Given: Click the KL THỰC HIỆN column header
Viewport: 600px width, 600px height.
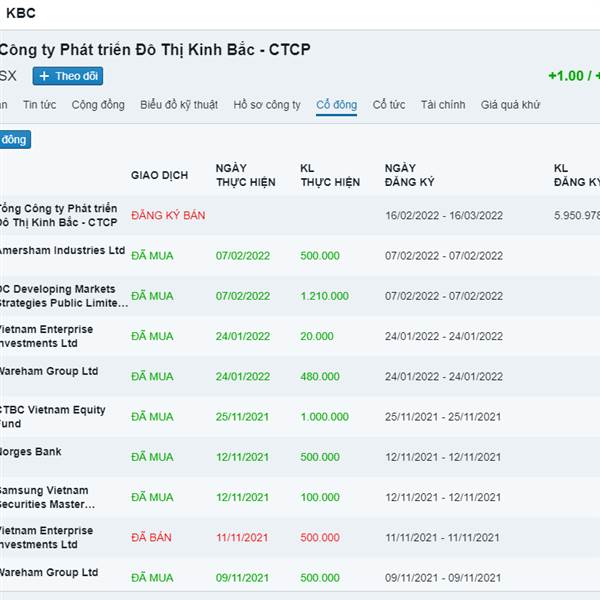Looking at the screenshot, I should tap(330, 175).
